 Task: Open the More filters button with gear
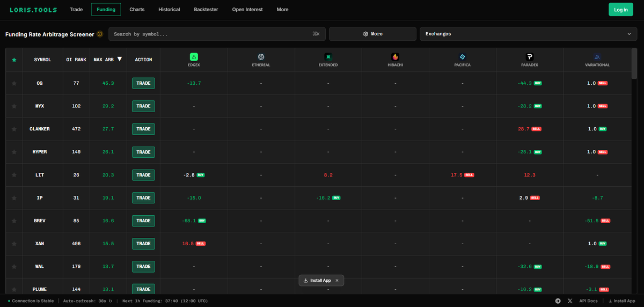pyautogui.click(x=372, y=34)
